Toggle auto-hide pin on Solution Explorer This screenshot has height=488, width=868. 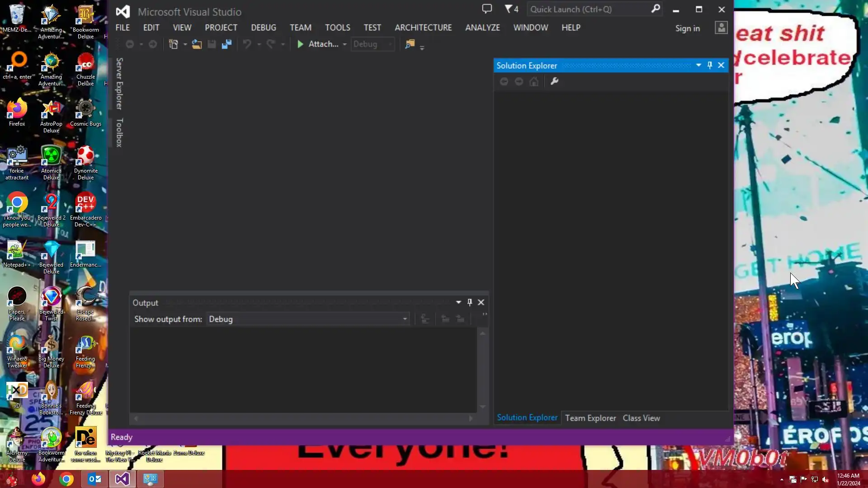tap(710, 66)
